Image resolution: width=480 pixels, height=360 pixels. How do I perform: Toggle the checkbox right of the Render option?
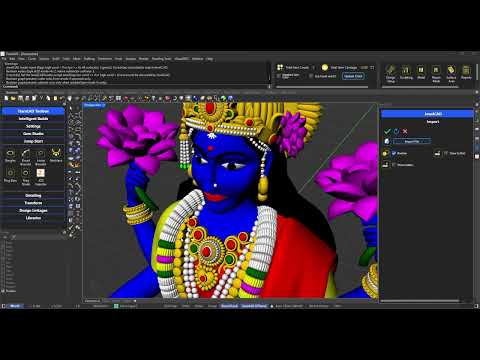[446, 153]
